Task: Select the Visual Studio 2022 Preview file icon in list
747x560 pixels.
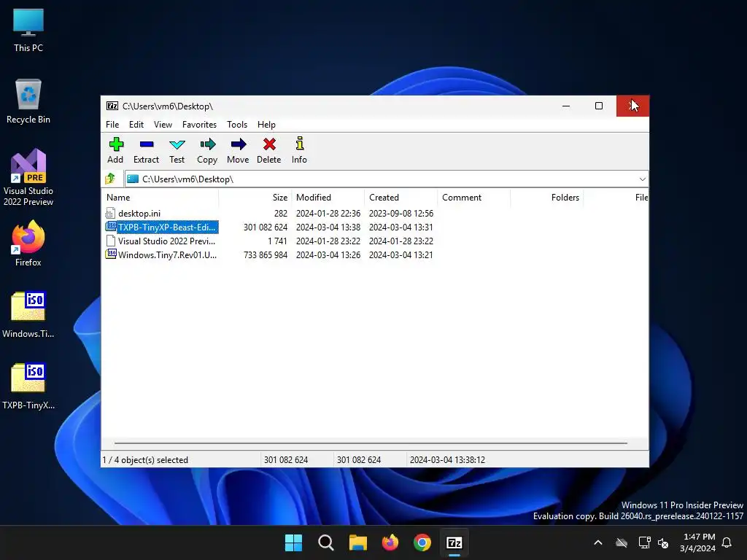Action: [x=111, y=241]
